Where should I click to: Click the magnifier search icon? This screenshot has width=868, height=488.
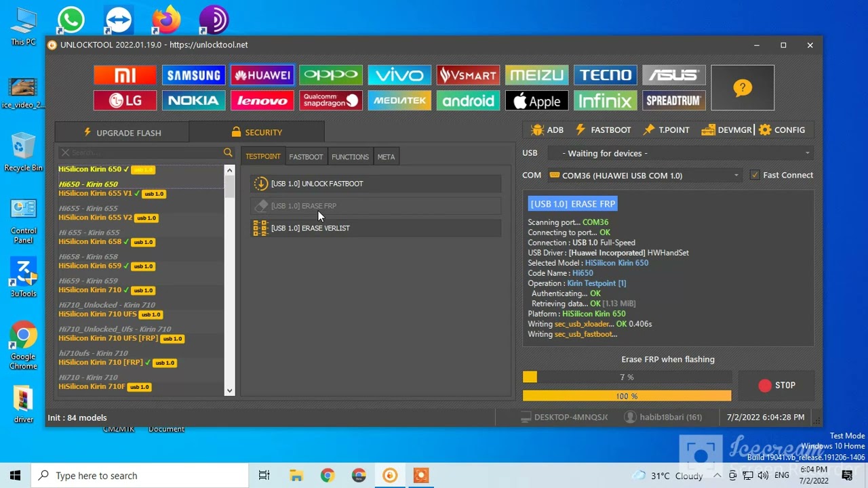[x=228, y=152]
